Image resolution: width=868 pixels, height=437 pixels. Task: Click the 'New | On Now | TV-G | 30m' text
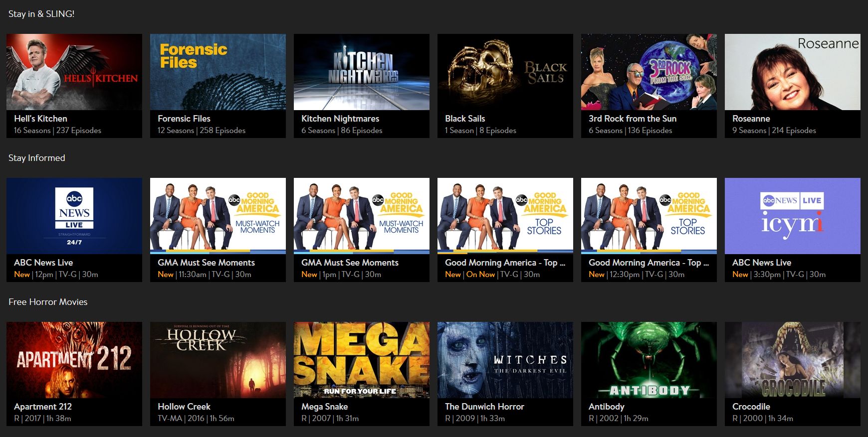(x=492, y=275)
